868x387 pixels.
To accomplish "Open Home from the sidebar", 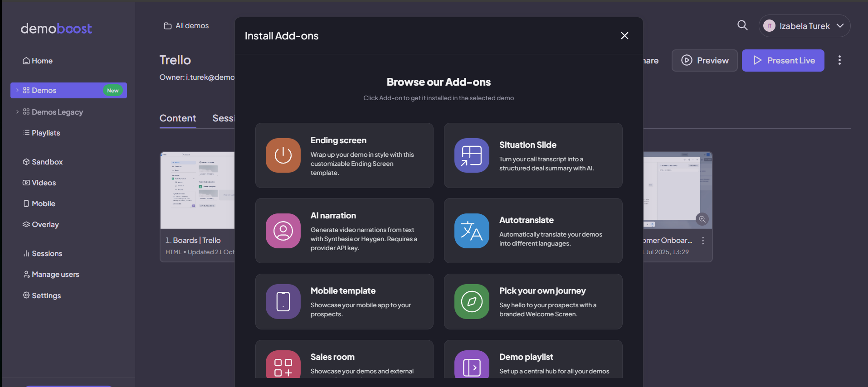I will coord(38,61).
